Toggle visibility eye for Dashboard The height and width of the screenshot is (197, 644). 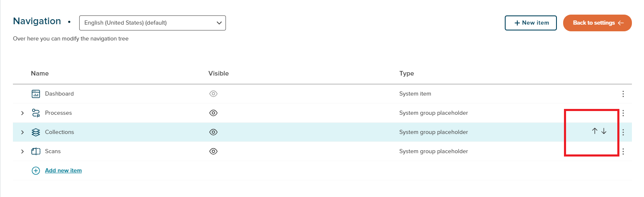(x=213, y=94)
